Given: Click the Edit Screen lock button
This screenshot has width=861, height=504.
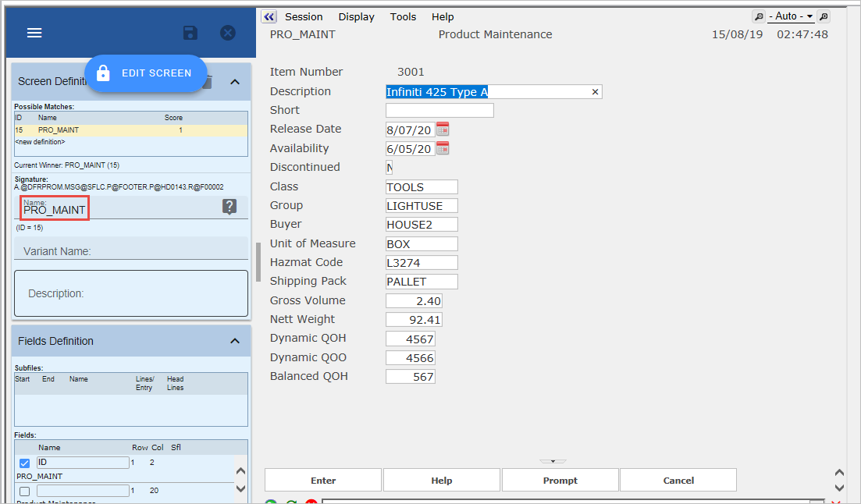Looking at the screenshot, I should [145, 73].
